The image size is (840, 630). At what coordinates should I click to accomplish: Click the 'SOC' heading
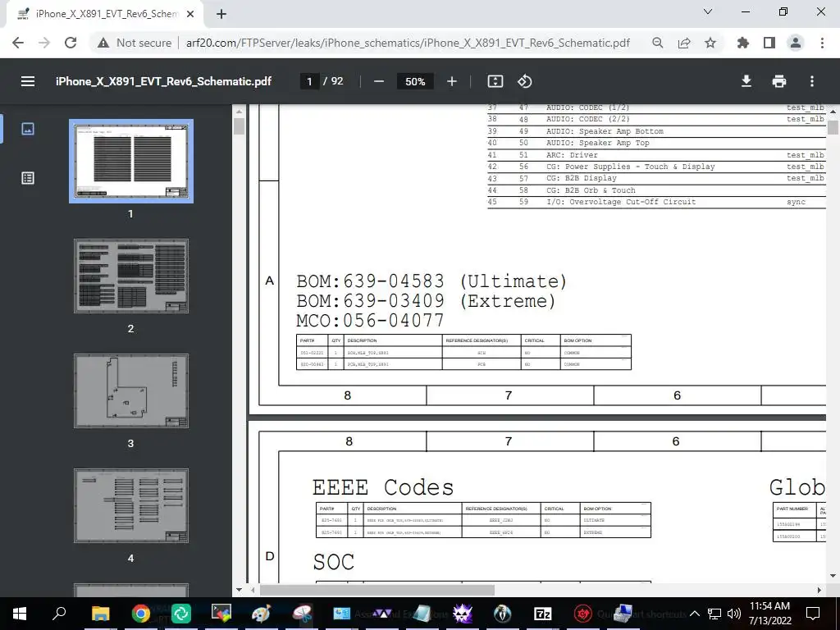[x=334, y=562]
